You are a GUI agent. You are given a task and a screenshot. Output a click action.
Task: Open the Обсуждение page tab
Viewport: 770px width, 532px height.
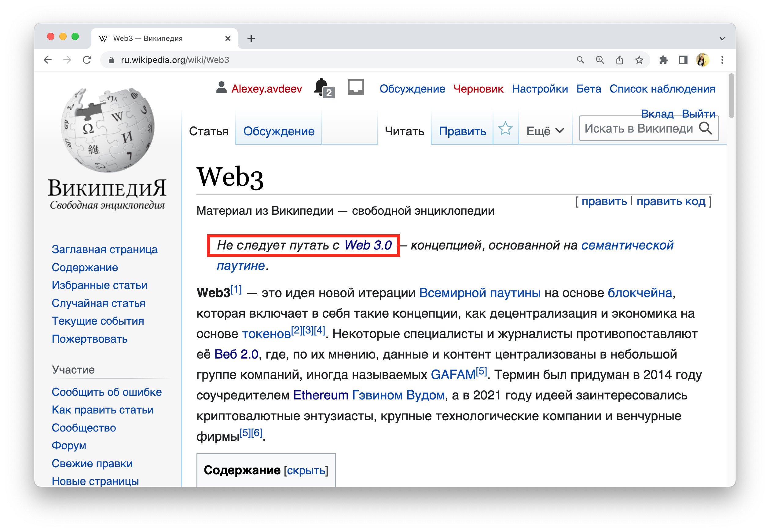point(279,131)
